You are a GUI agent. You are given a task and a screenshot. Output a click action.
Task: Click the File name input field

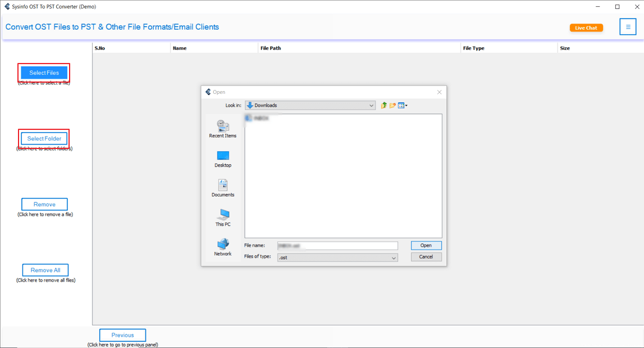click(x=337, y=246)
